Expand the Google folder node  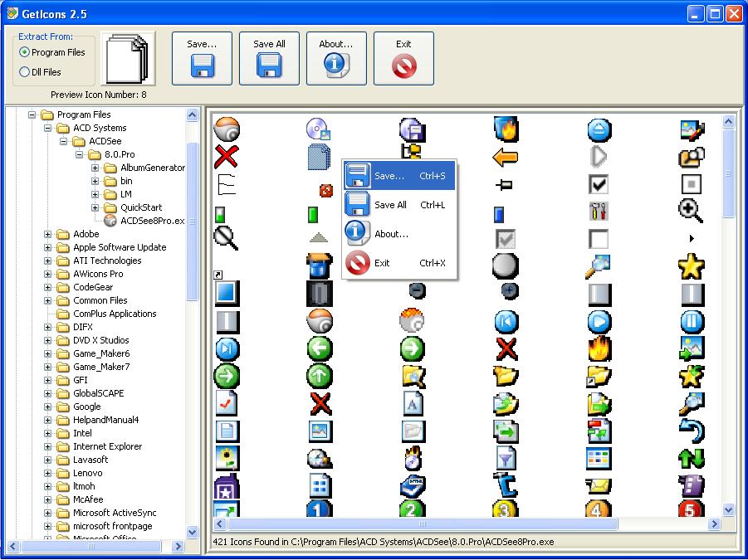(x=47, y=407)
